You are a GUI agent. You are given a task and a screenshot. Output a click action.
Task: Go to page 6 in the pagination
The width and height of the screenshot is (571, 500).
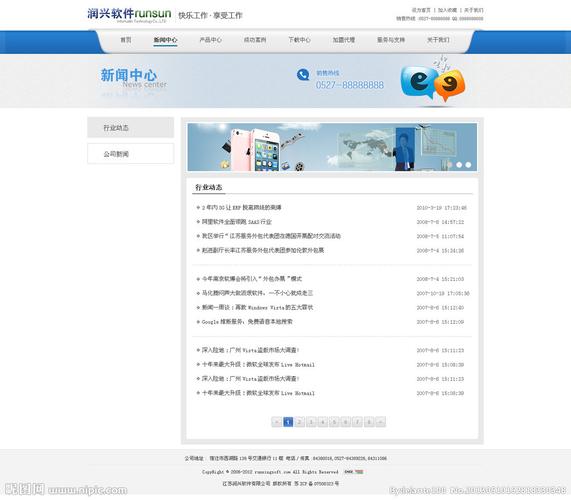coord(346,422)
